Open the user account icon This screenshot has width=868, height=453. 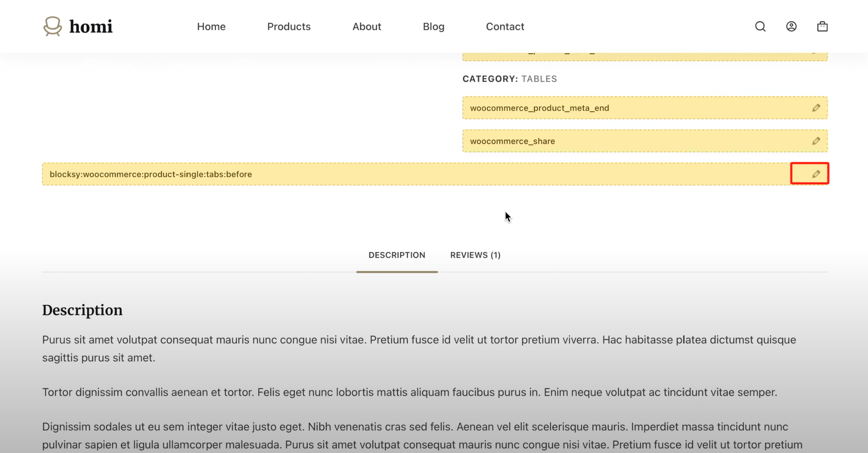(x=791, y=26)
